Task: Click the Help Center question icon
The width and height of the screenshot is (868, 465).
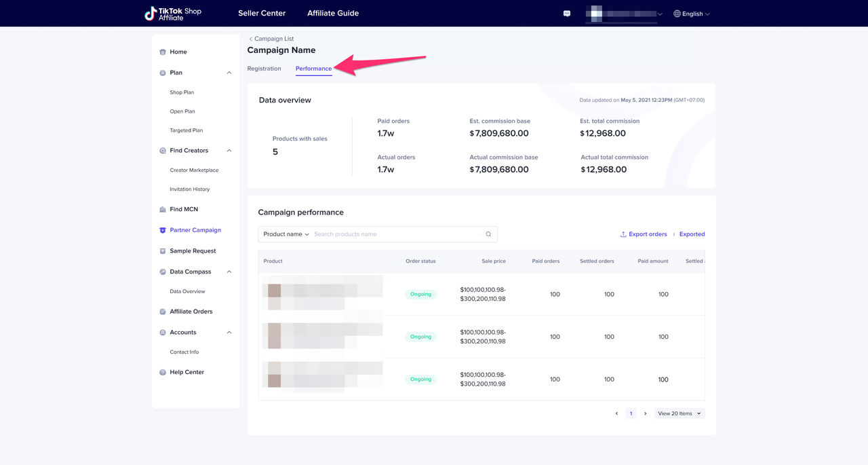Action: (163, 373)
